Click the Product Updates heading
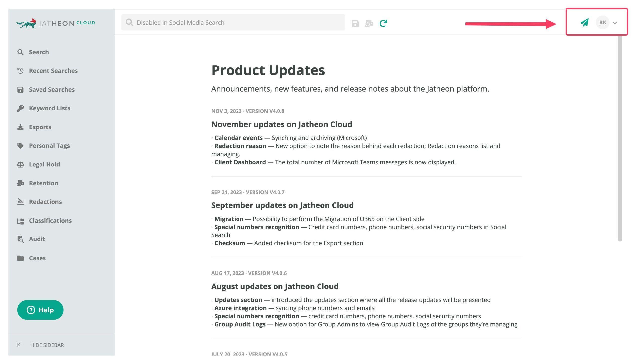This screenshot has width=636, height=364. tap(268, 70)
